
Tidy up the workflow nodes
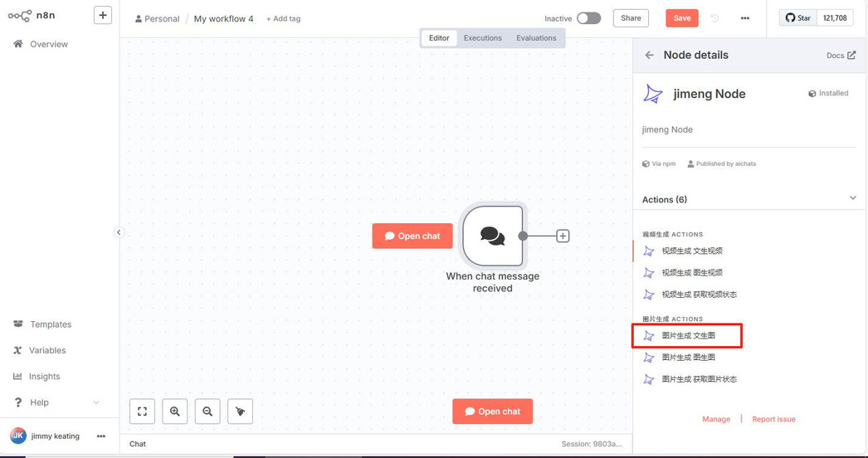[241, 412]
